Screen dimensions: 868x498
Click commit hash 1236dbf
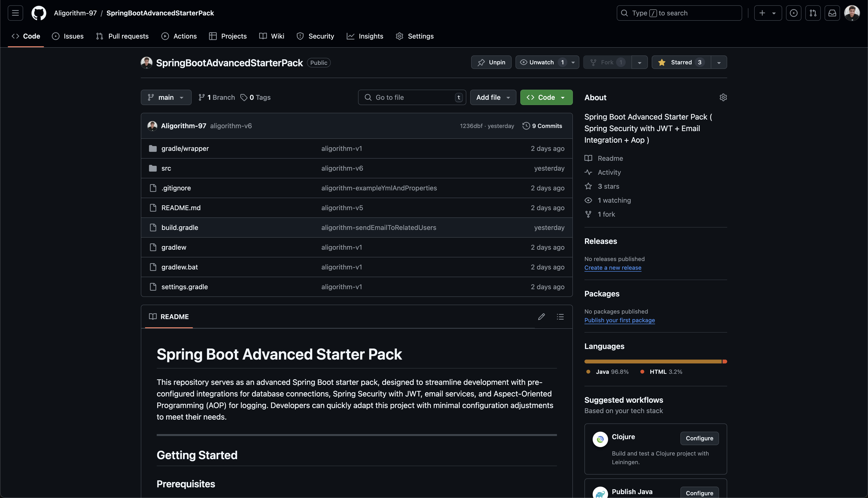pyautogui.click(x=471, y=126)
